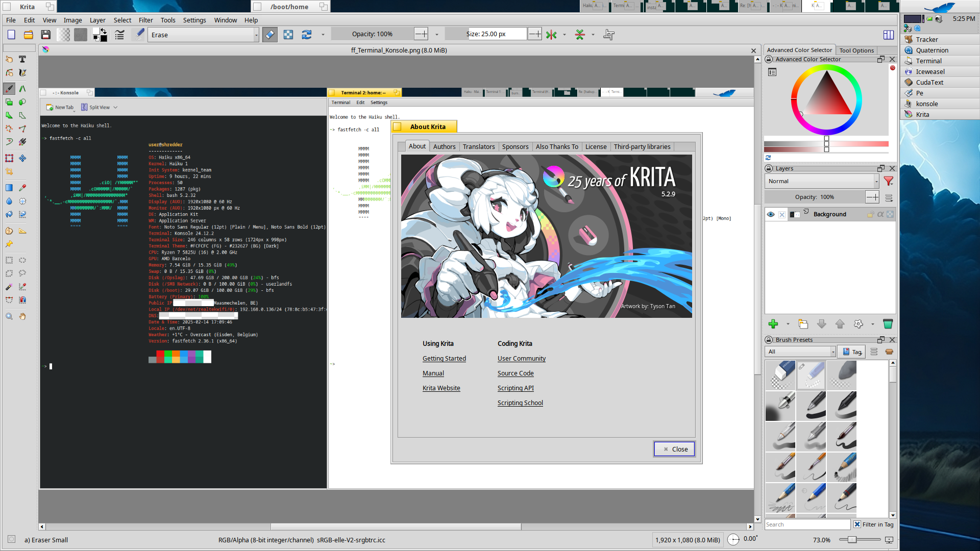
Task: Reload original brush preset icon
Action: (x=306, y=35)
